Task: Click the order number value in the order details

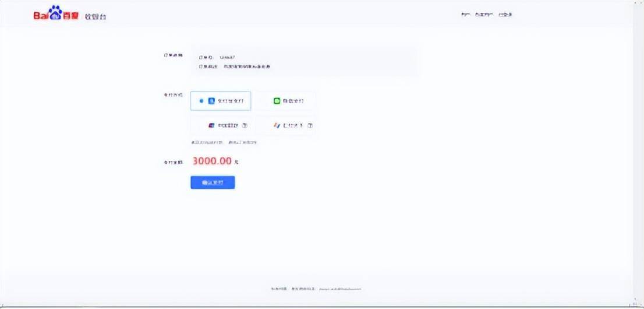Action: click(227, 58)
